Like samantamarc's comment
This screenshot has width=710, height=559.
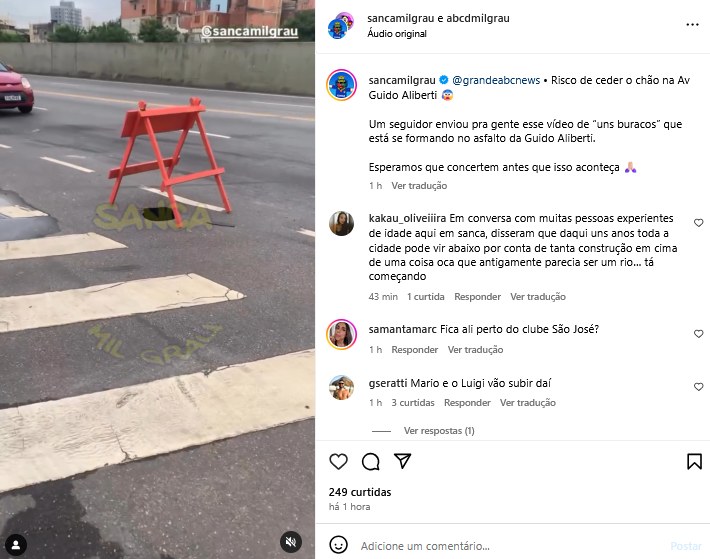[698, 334]
